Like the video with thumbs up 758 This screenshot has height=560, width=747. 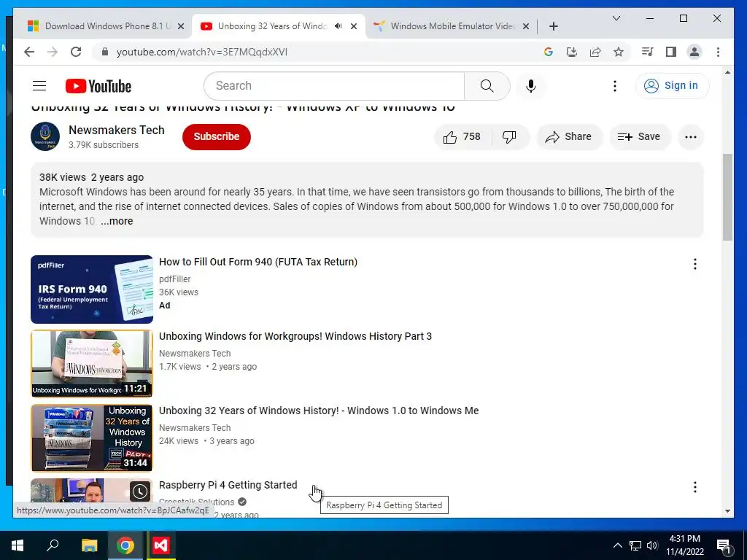click(x=462, y=136)
